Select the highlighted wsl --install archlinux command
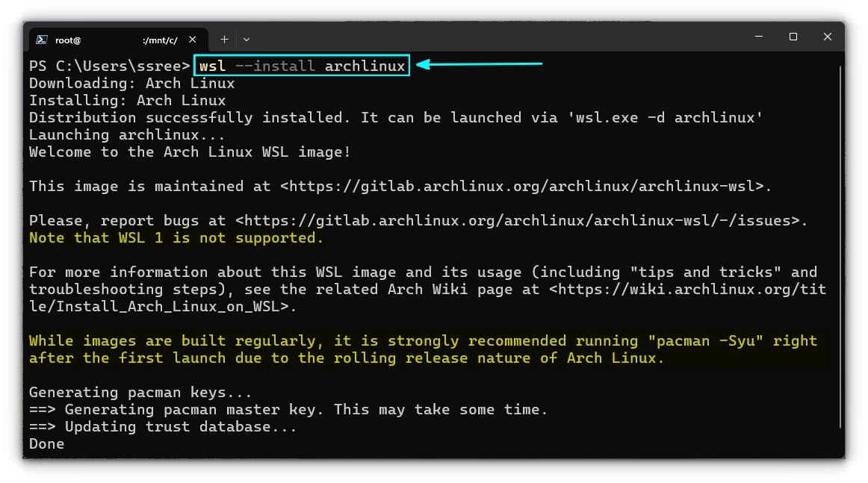 click(x=301, y=65)
